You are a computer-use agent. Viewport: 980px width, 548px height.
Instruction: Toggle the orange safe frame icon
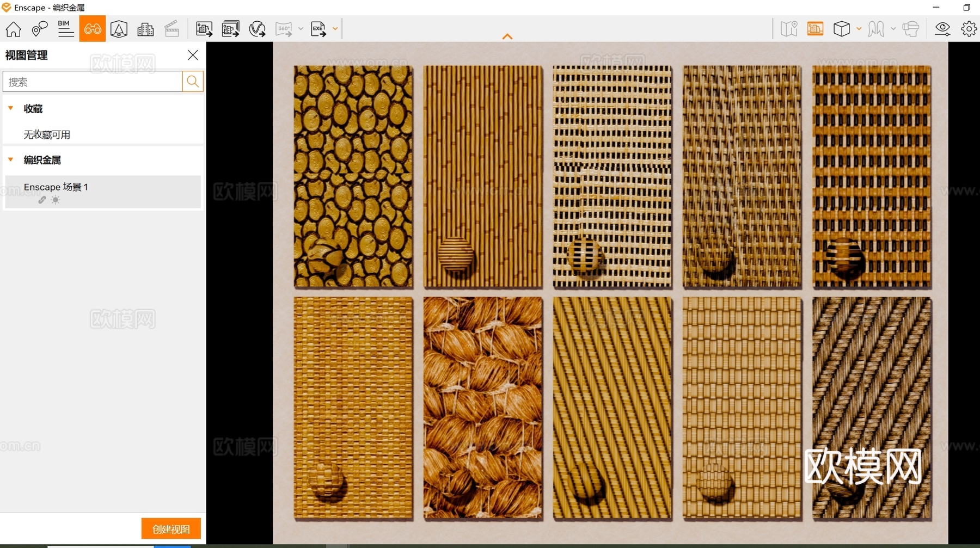tap(815, 29)
